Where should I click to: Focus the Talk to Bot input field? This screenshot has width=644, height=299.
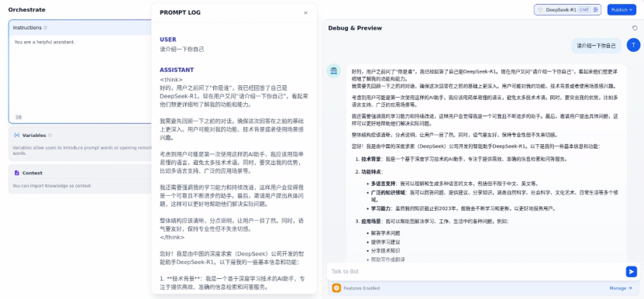click(x=477, y=271)
